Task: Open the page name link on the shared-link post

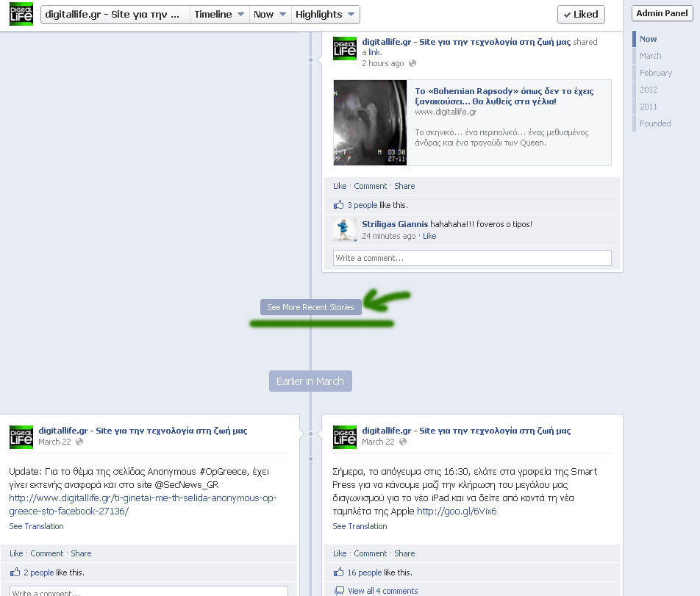Action: (466, 42)
